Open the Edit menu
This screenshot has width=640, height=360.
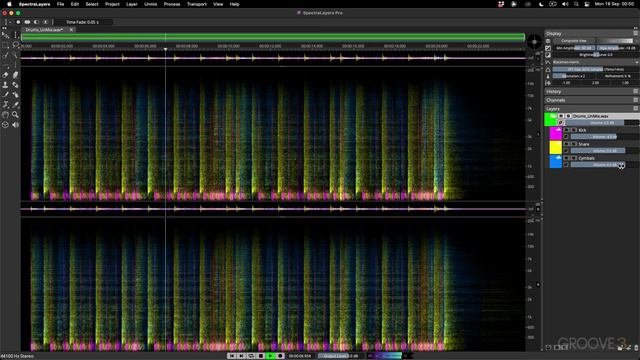[x=75, y=4]
